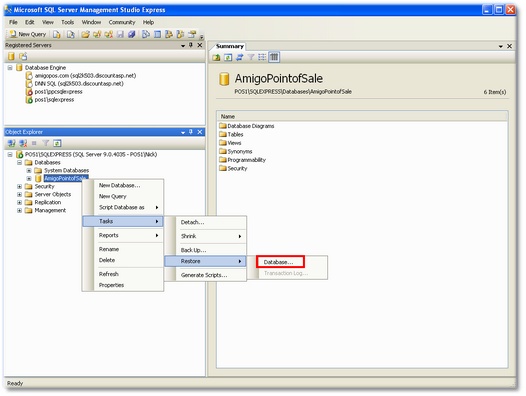The image size is (526, 396).
Task: Open the Community menu
Action: [122, 22]
